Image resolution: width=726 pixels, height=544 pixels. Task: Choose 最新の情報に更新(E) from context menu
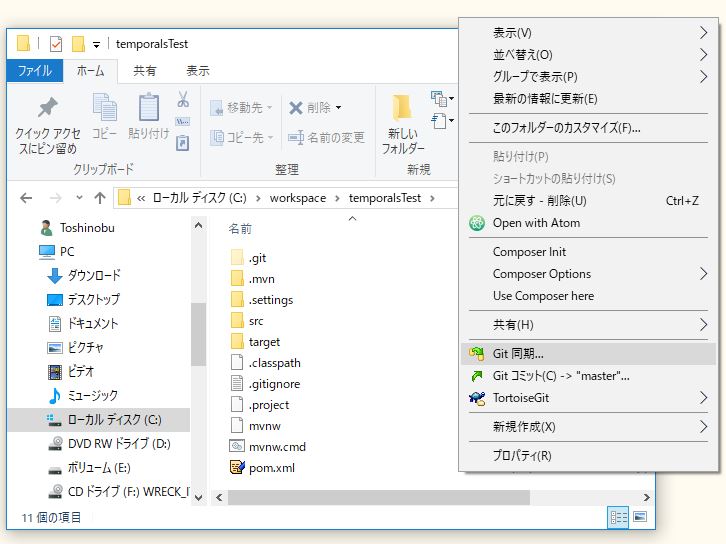[588, 99]
